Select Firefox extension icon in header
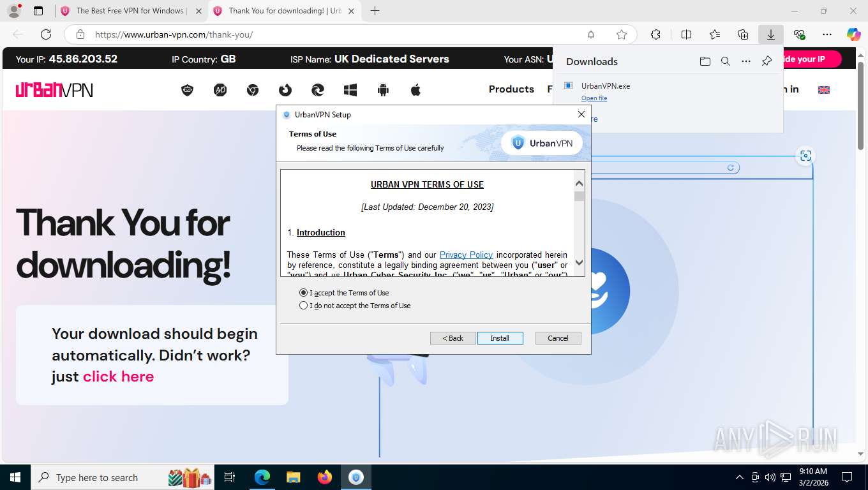The height and width of the screenshot is (490, 868). (x=285, y=90)
